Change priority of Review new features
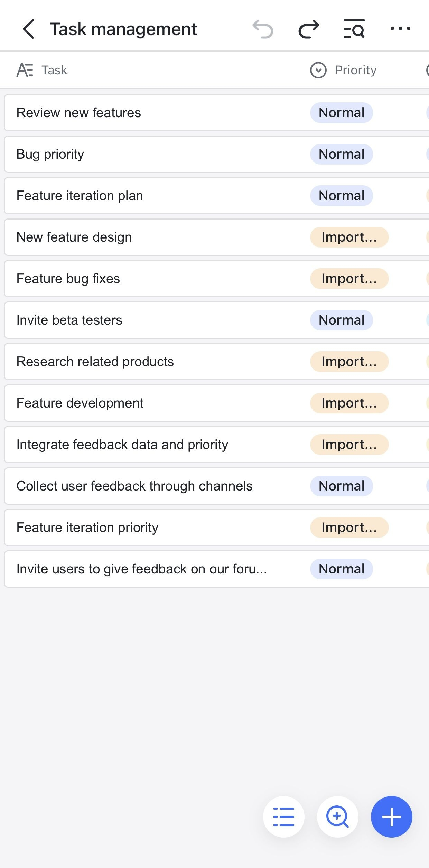This screenshot has width=429, height=868. pos(341,113)
